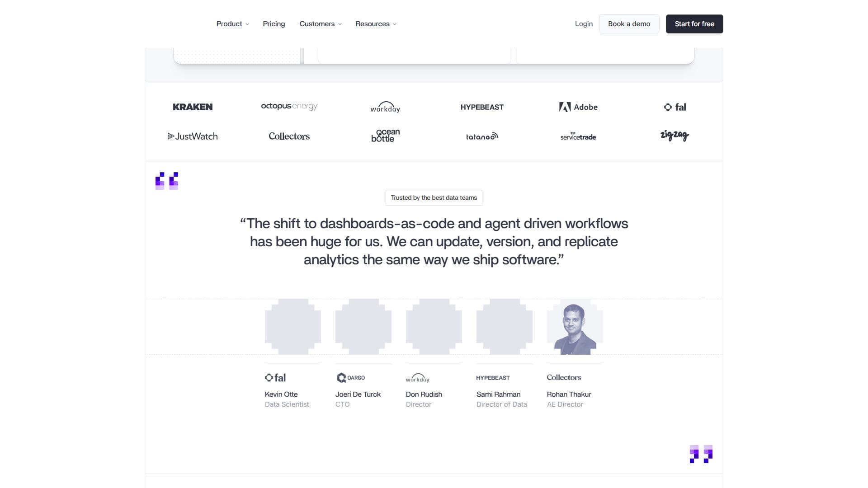Screen dimensions: 868x488
Task: Click the 'Trusted by the best data teams' badge
Action: [434, 198]
